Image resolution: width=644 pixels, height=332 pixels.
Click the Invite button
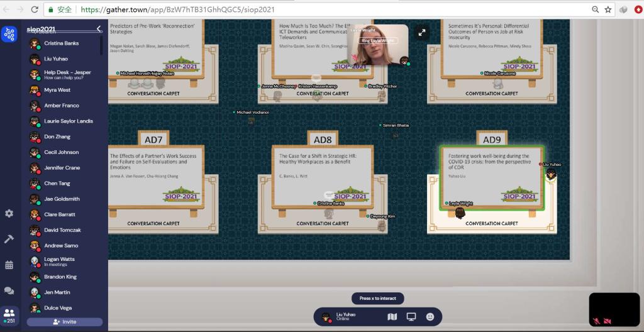tap(64, 322)
